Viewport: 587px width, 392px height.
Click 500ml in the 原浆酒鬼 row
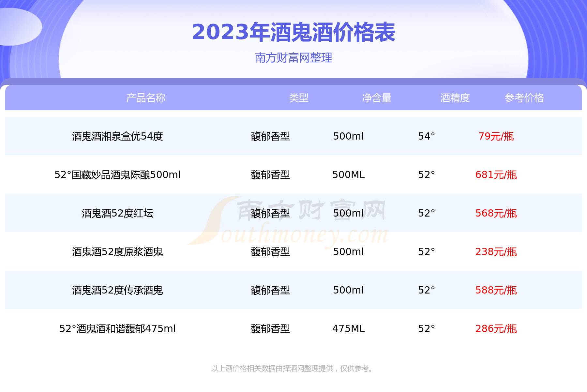pos(348,252)
